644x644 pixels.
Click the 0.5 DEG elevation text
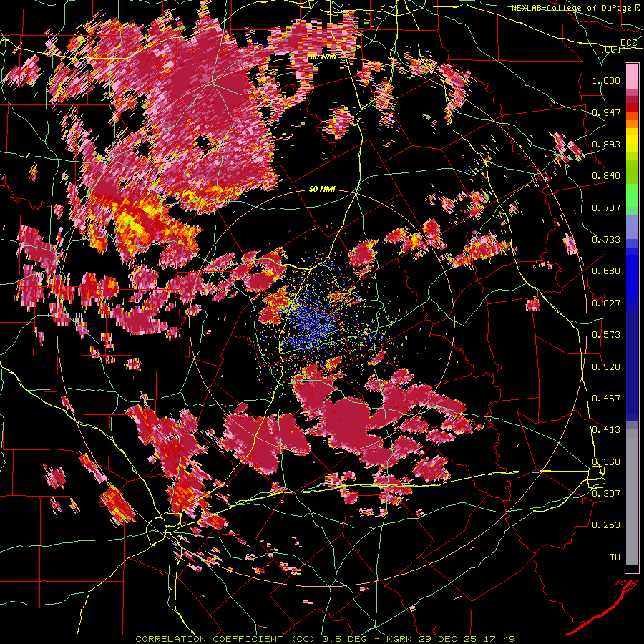coord(346,639)
